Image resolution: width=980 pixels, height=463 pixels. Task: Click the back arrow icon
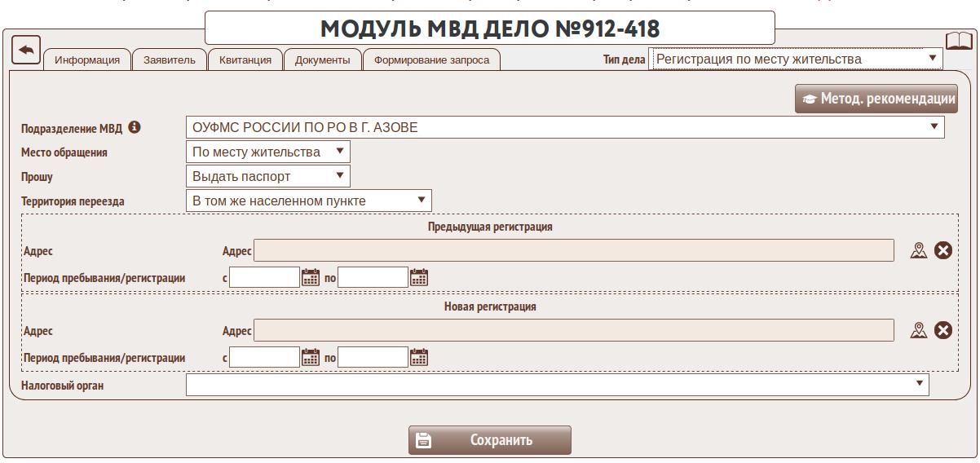(x=26, y=51)
